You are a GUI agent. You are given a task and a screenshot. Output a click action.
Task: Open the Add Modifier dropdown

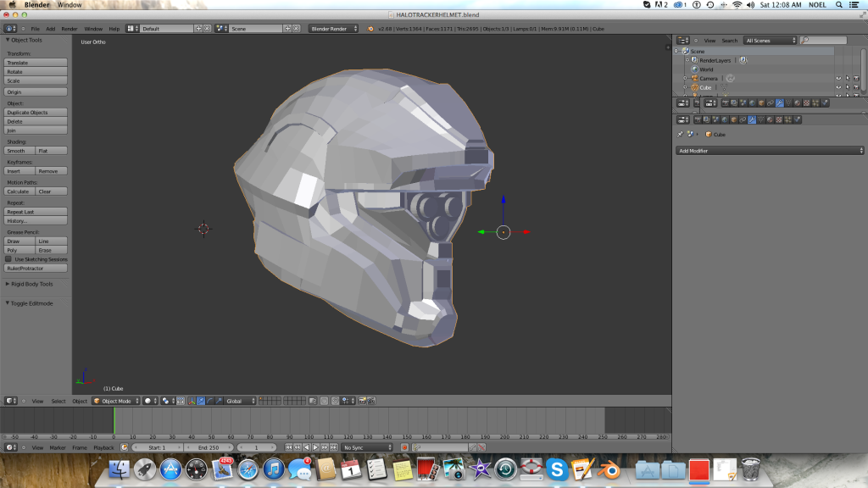tap(770, 151)
